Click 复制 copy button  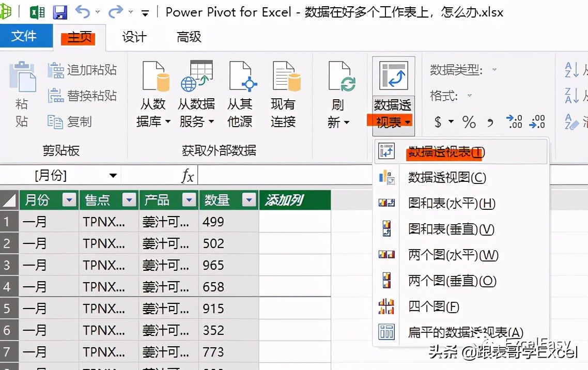(70, 121)
